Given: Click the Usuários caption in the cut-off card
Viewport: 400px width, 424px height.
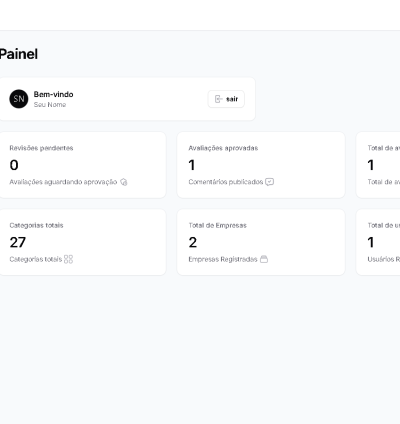Looking at the screenshot, I should tap(384, 259).
